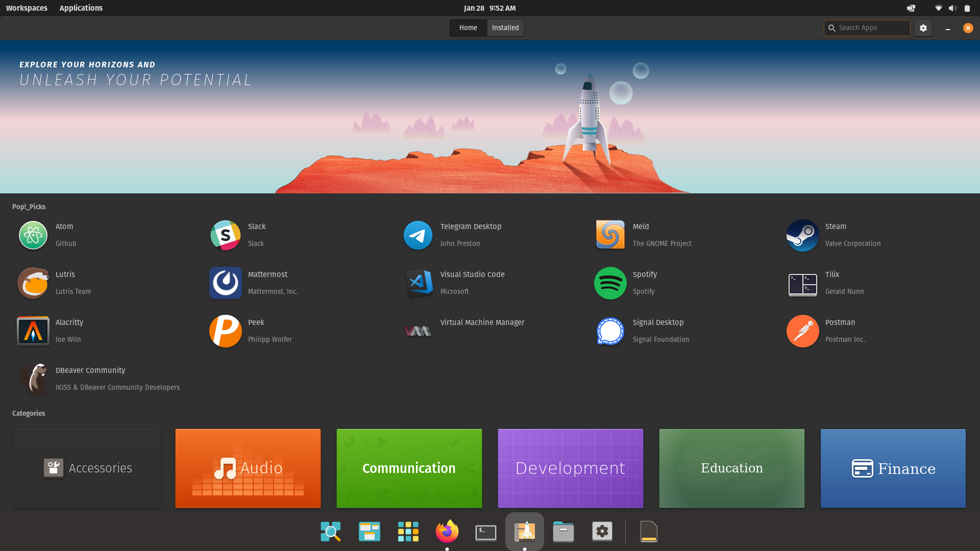Open system Settings gear in the dock
980x551 pixels.
pyautogui.click(x=602, y=532)
